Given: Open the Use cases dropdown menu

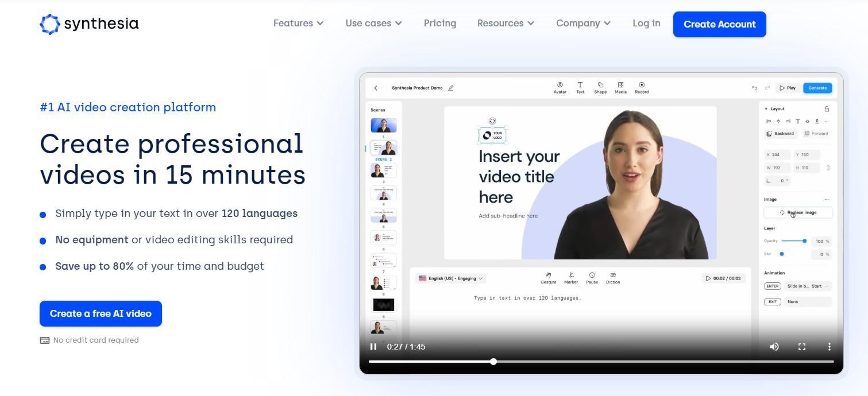Looking at the screenshot, I should tap(373, 24).
